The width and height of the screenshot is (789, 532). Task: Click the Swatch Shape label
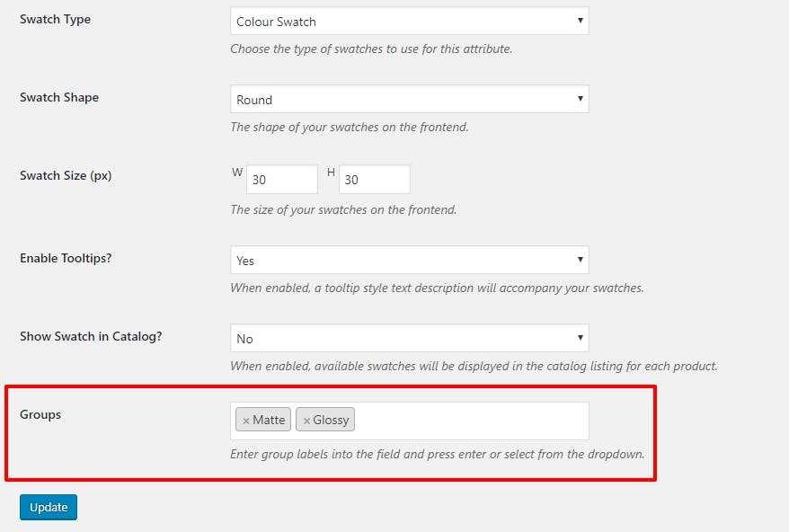pos(59,97)
